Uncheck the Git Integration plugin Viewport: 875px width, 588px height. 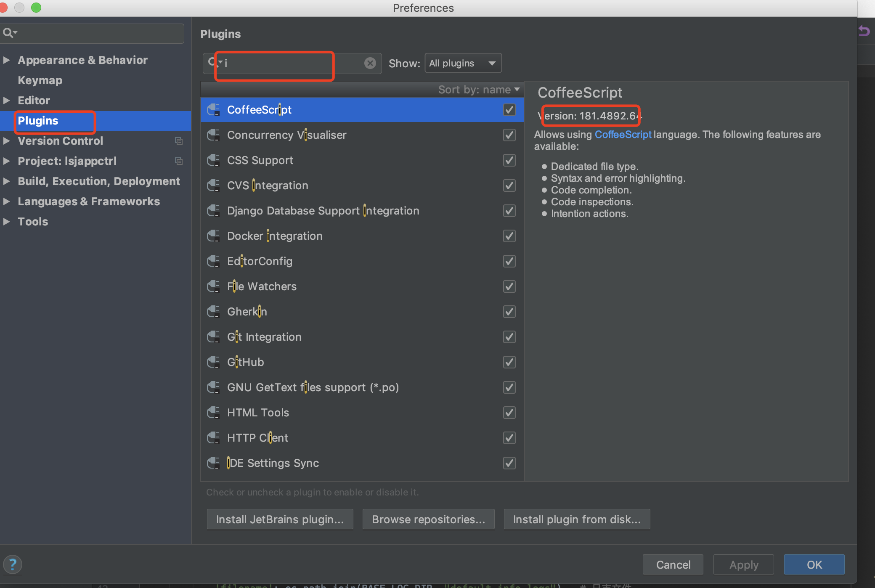(x=509, y=337)
